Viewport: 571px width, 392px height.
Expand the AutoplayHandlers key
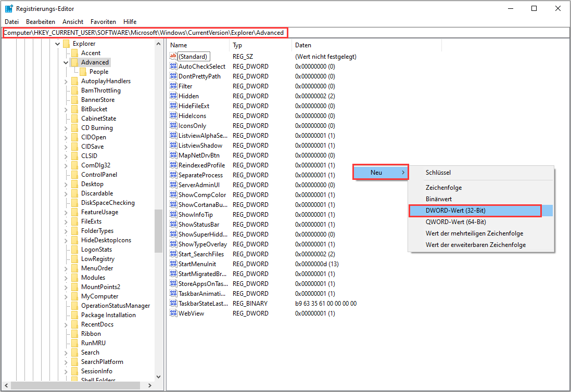click(x=66, y=81)
